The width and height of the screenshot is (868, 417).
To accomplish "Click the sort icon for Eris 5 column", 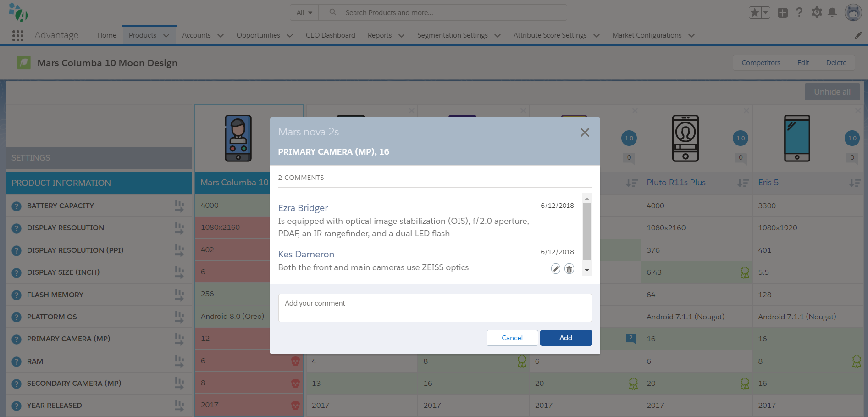I will pyautogui.click(x=855, y=183).
